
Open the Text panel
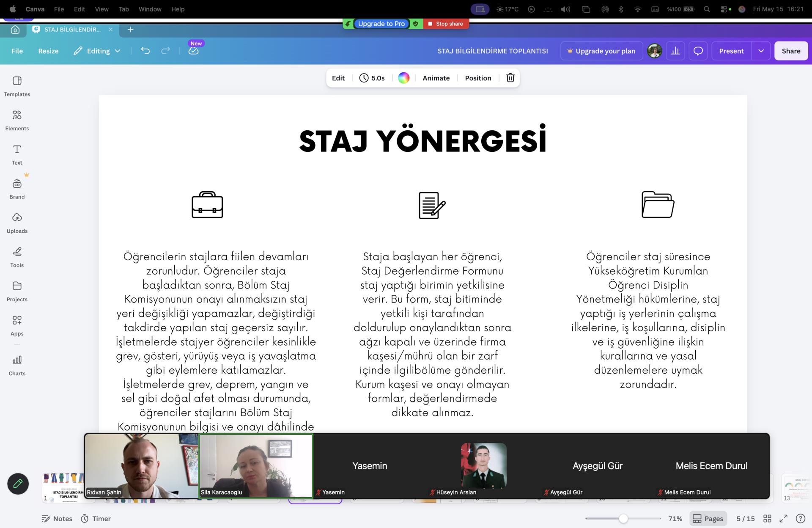tap(17, 155)
